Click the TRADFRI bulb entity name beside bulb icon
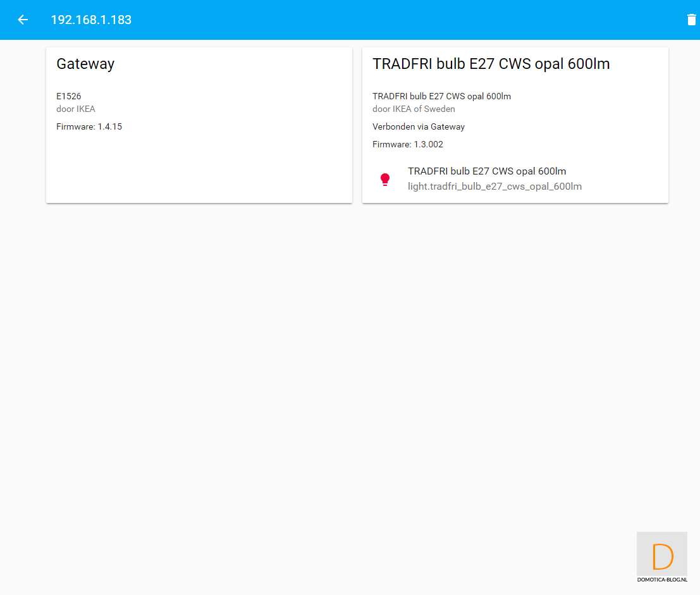This screenshot has width=700, height=595. [x=487, y=171]
